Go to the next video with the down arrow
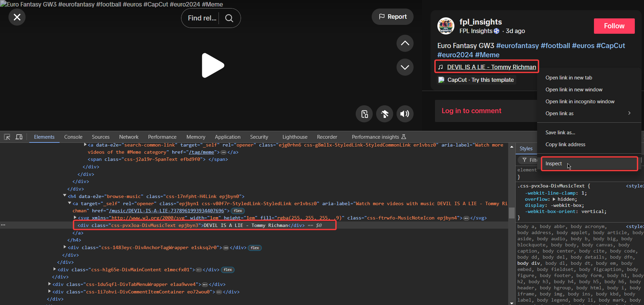 coord(405,67)
